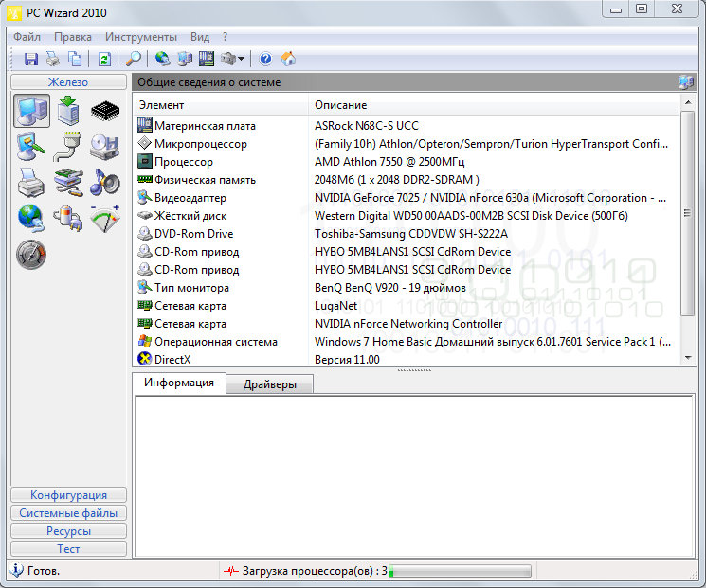
Task: Open the Файл menu
Action: tap(27, 37)
